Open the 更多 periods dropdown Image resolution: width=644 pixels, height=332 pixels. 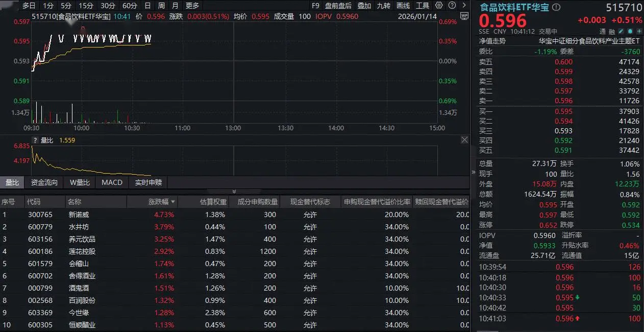tap(192, 6)
